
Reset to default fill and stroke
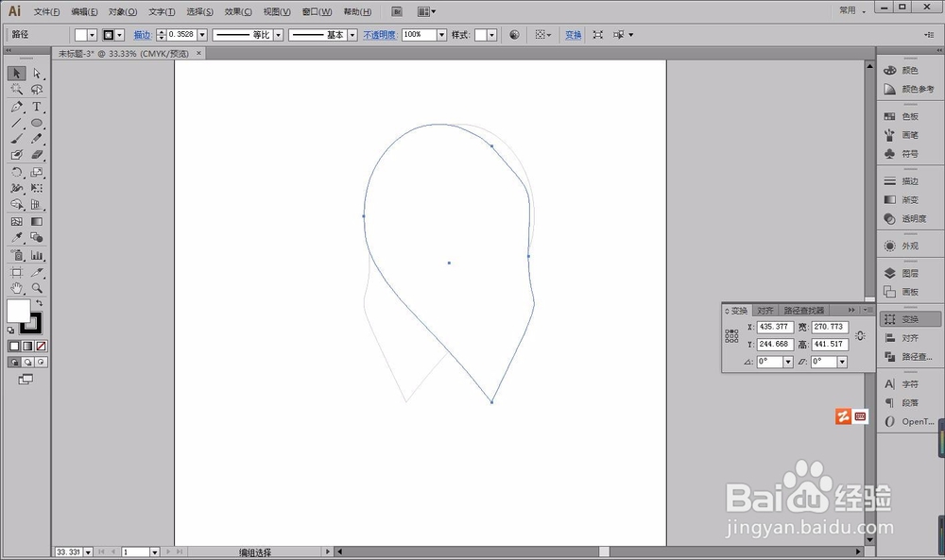[x=10, y=330]
